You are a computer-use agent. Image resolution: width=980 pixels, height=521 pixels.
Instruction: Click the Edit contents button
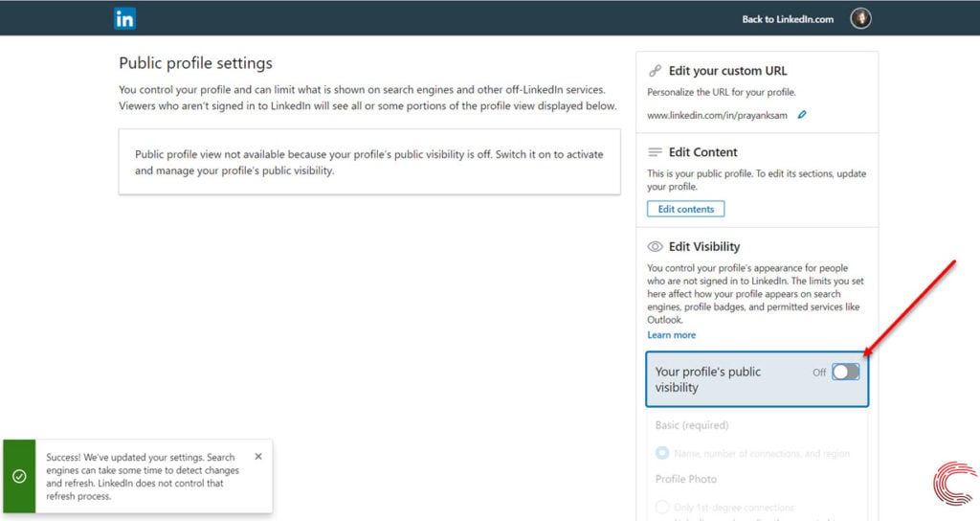pyautogui.click(x=685, y=209)
